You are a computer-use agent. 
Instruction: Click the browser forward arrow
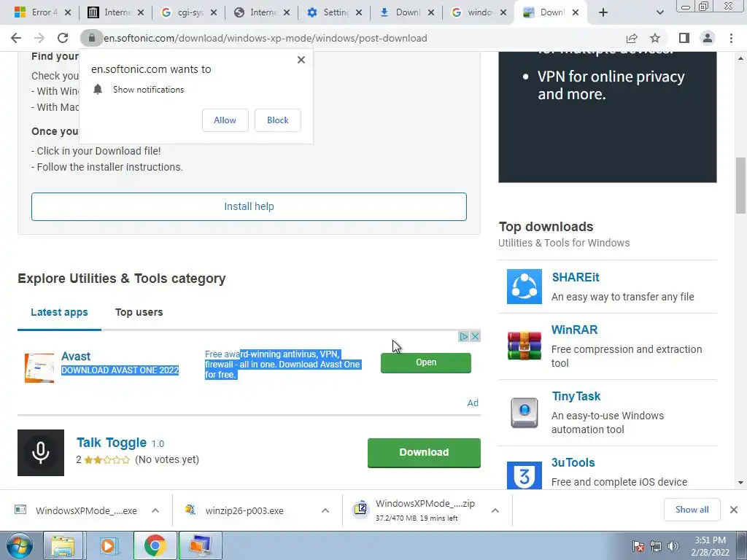(39, 38)
